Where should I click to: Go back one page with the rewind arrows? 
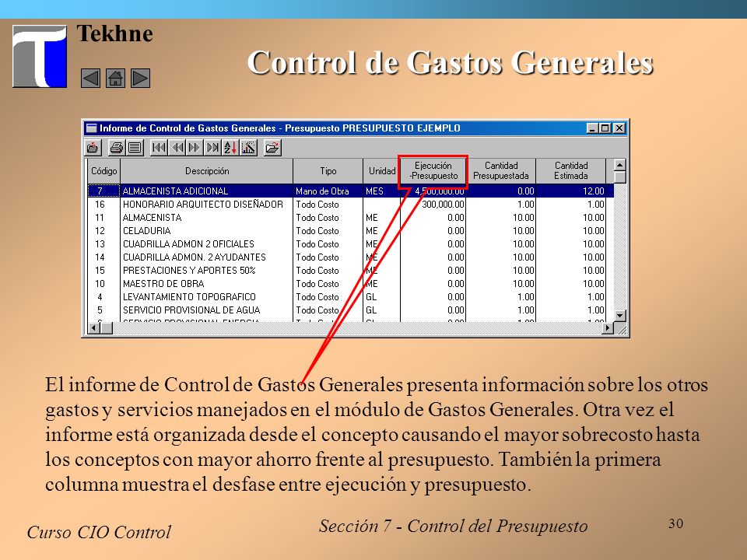pyautogui.click(x=177, y=148)
